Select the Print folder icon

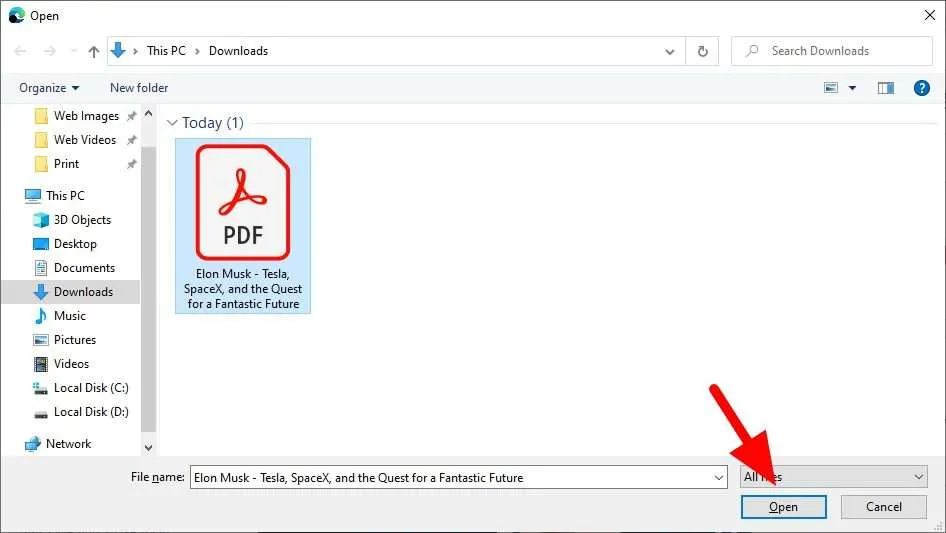coord(41,164)
